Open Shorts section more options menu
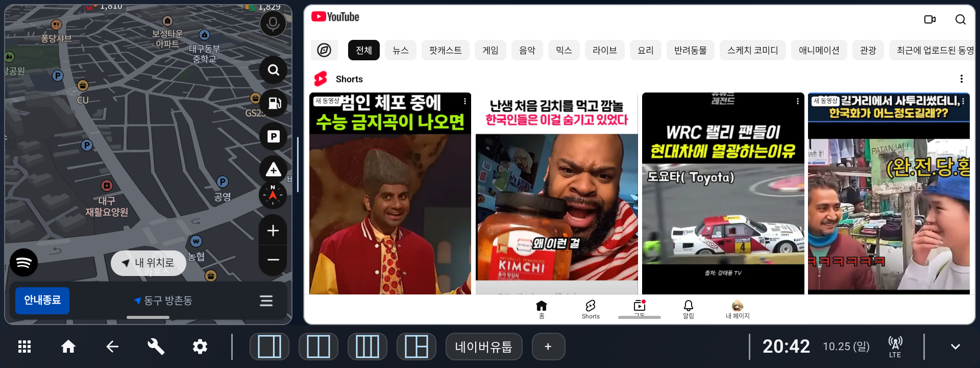This screenshot has width=980, height=368. coord(962,79)
